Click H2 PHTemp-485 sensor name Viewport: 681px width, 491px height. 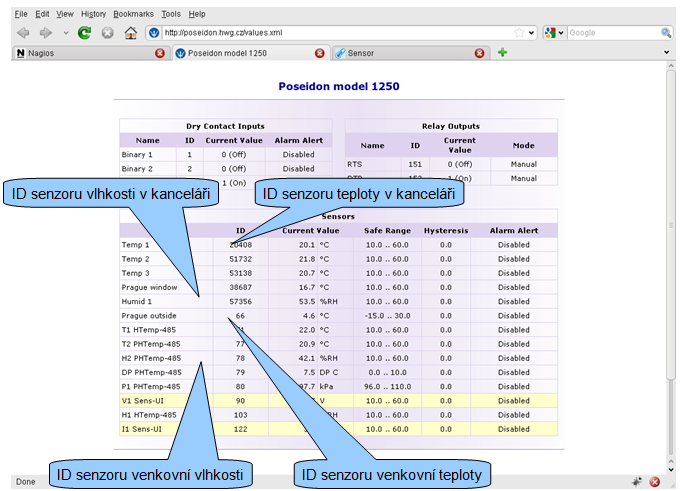151,358
